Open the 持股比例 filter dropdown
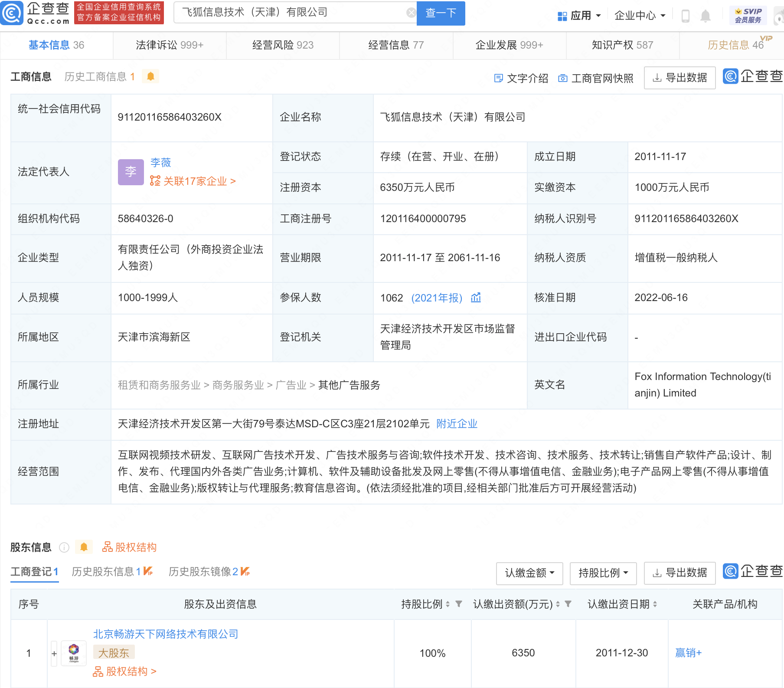784x688 pixels. [603, 573]
